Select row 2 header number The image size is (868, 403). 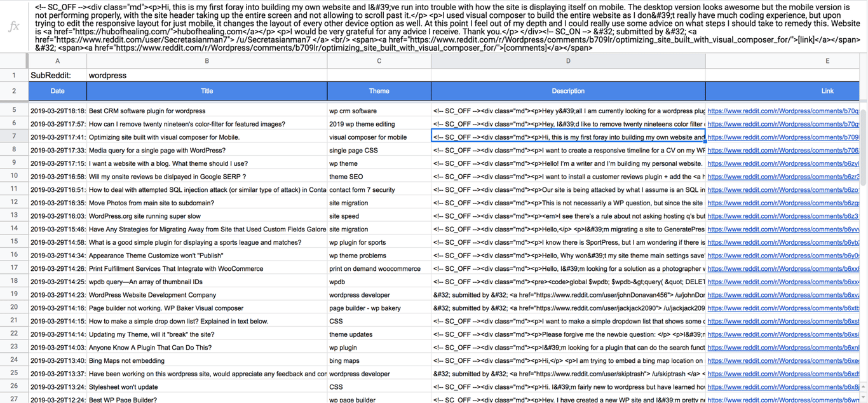pos(13,91)
